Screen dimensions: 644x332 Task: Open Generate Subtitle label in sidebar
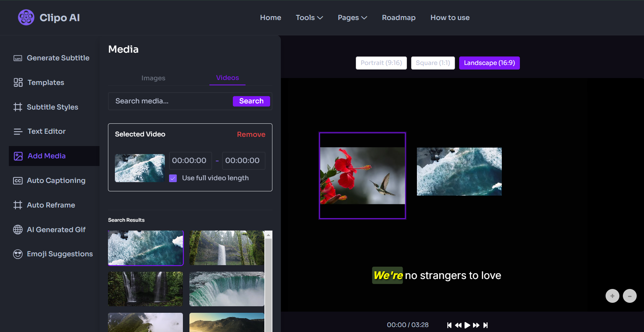pos(58,58)
